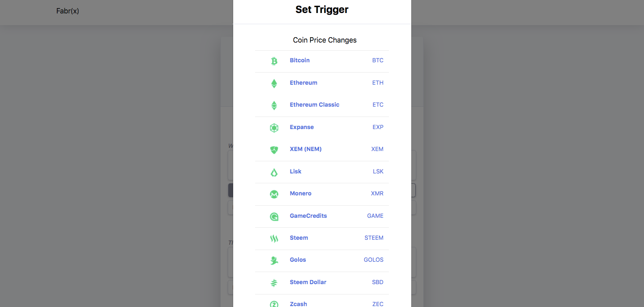Click the Ethereum Classic icon
644x307 pixels.
click(x=274, y=105)
